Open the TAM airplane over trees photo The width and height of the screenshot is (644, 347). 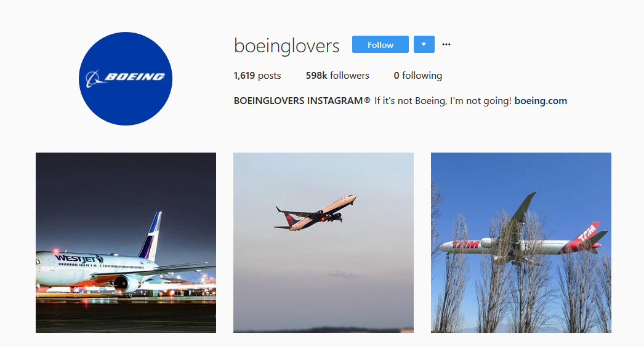(521, 242)
